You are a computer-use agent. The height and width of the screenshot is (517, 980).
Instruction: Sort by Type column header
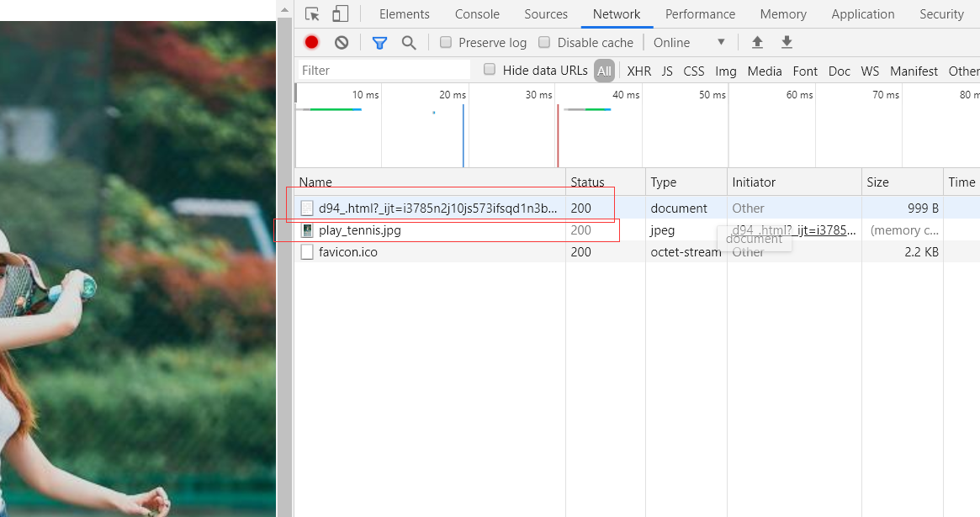(686, 182)
